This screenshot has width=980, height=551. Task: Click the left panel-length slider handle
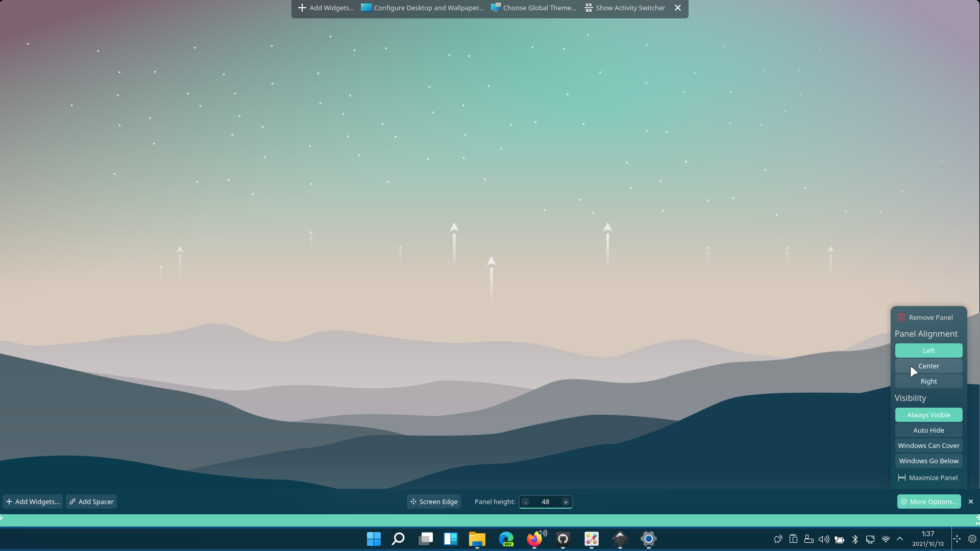[2, 518]
